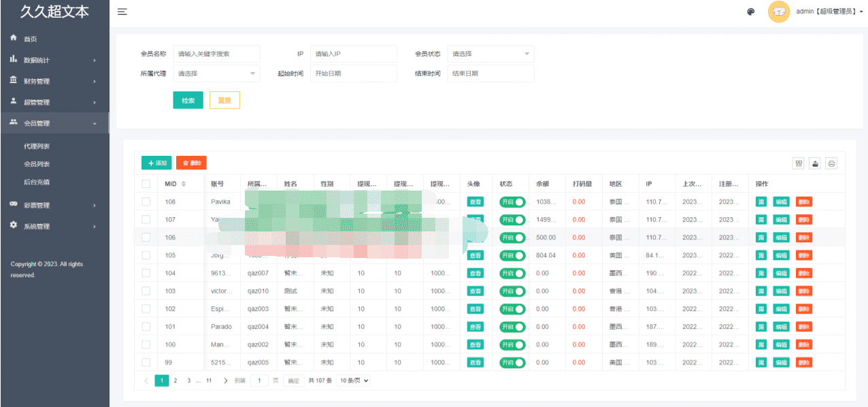Open 后台充值 in the sidebar submenu
This screenshot has width=868, height=407.
click(x=37, y=182)
